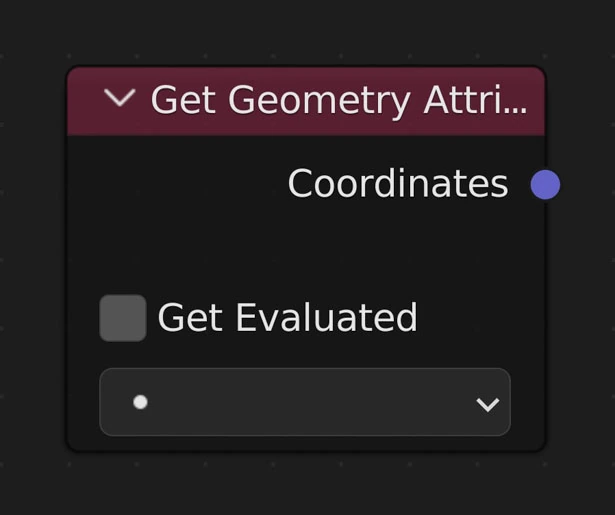Click the purple Coordinates output socket
This screenshot has width=615, height=515.
click(x=545, y=184)
